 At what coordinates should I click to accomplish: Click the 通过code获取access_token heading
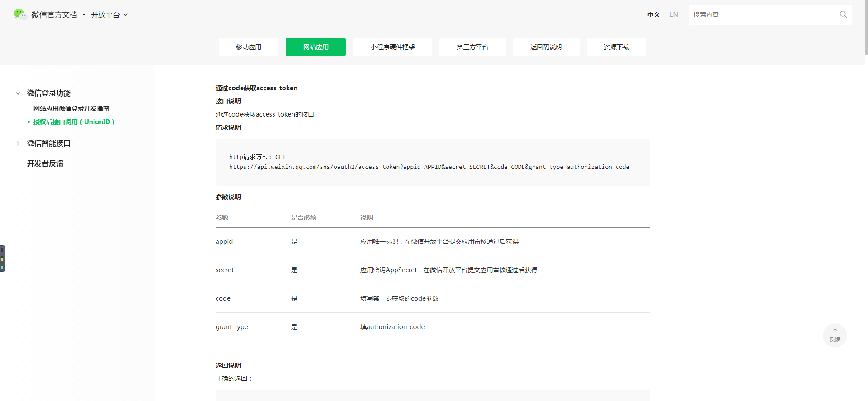[256, 88]
